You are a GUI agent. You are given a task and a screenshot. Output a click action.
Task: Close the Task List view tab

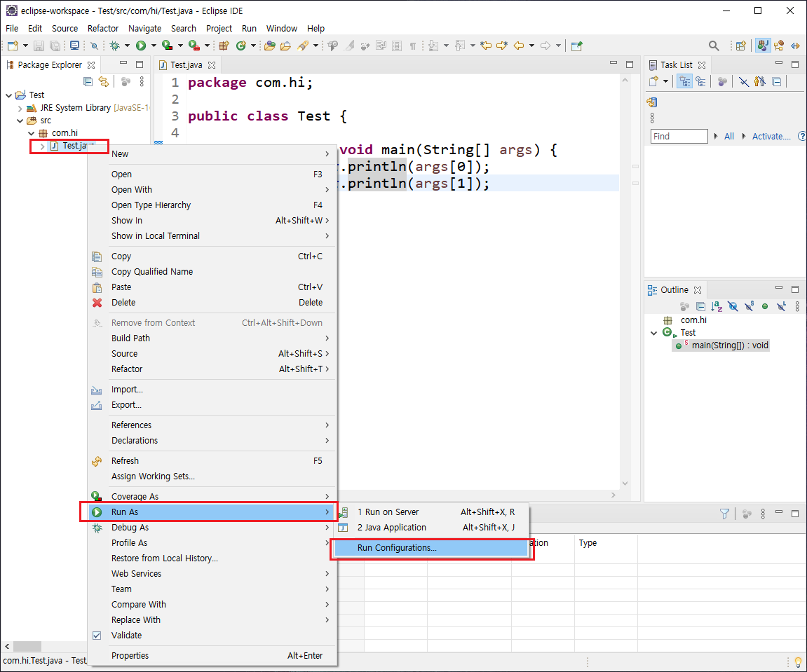(x=702, y=65)
